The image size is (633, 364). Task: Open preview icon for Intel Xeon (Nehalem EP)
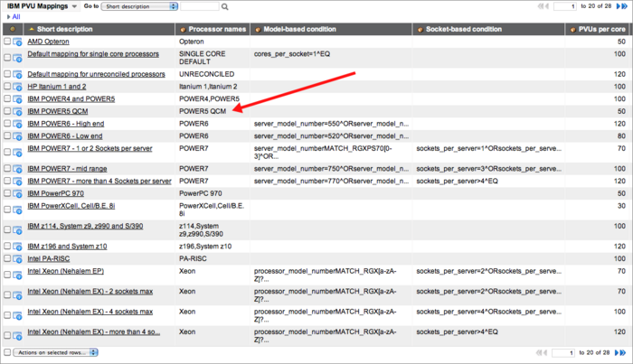point(17,275)
